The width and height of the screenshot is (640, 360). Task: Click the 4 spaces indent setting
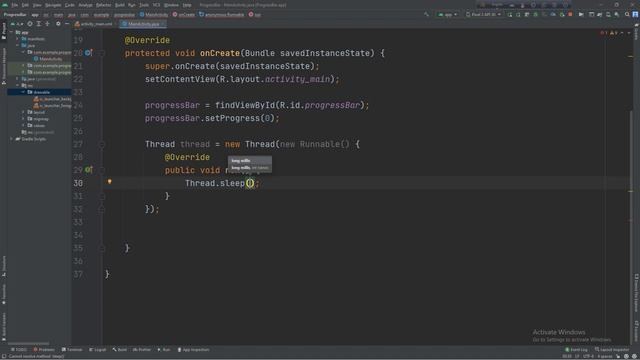(x=604, y=356)
